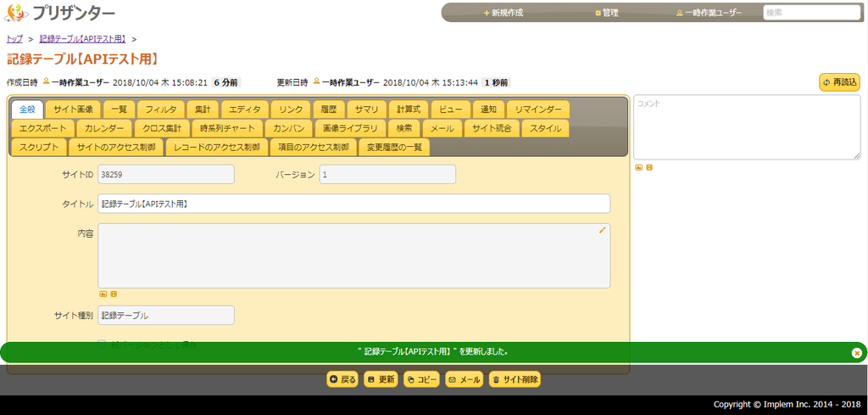868x415 pixels.
Task: Click the 1 秒前 update timestamp
Action: (x=496, y=82)
